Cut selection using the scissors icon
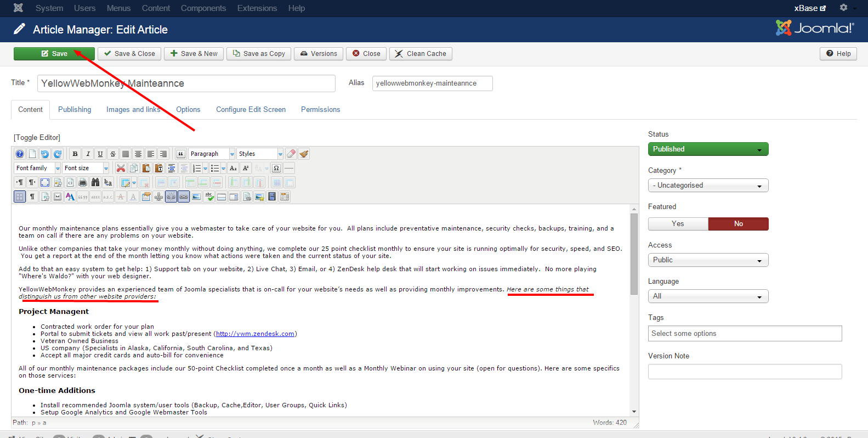Image resolution: width=868 pixels, height=438 pixels. pos(121,168)
